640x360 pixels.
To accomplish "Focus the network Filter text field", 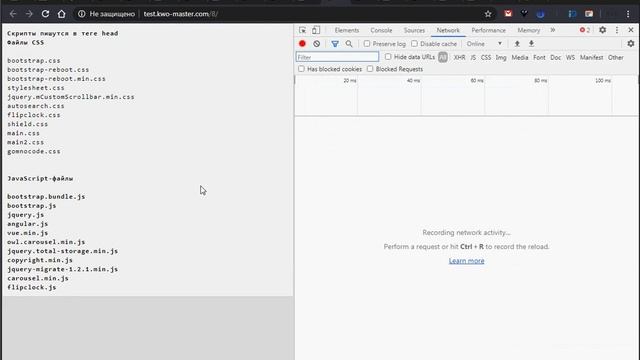I will (337, 57).
